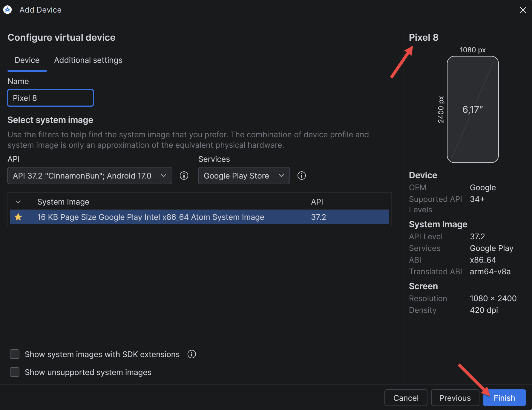Open the API level dropdown
Image resolution: width=532 pixels, height=410 pixels.
pos(90,176)
